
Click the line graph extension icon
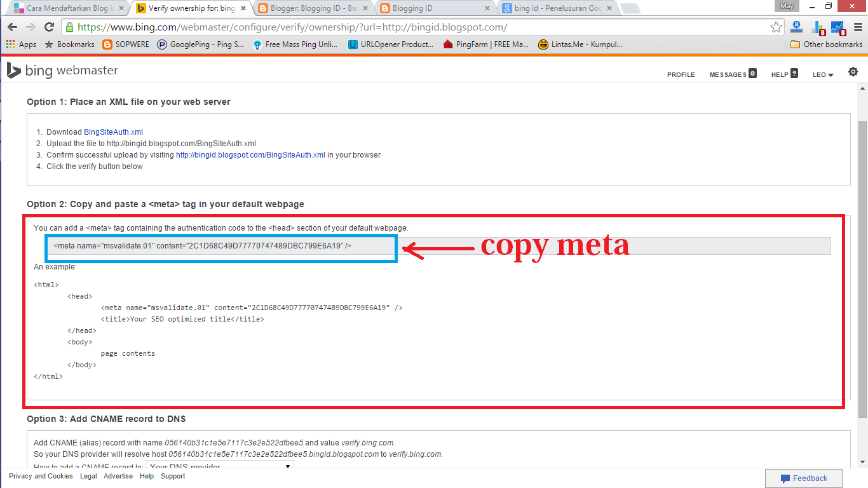tap(838, 28)
